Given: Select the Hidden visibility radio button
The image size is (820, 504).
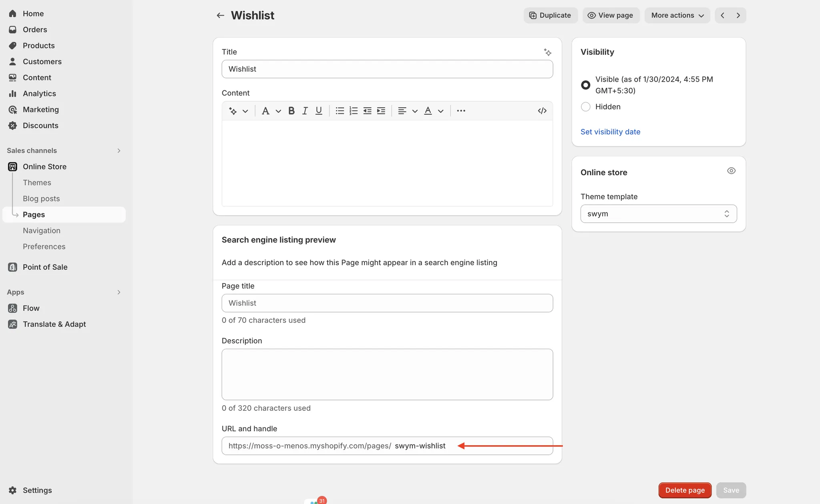Looking at the screenshot, I should click(585, 107).
